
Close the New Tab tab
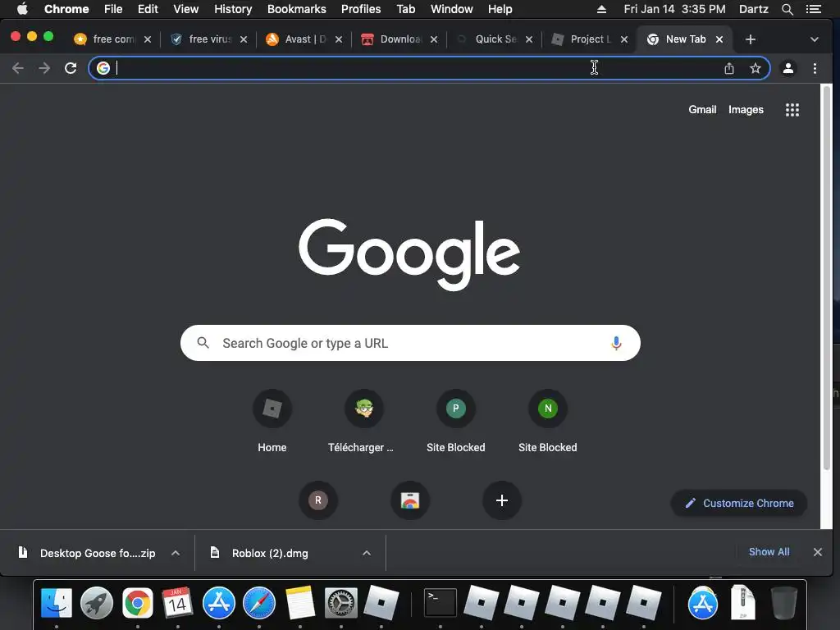tap(719, 39)
